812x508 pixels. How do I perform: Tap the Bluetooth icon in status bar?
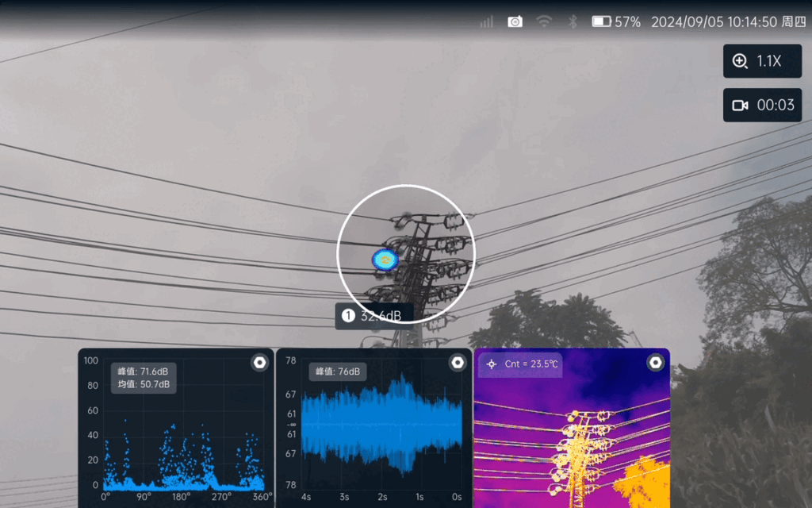(572, 21)
